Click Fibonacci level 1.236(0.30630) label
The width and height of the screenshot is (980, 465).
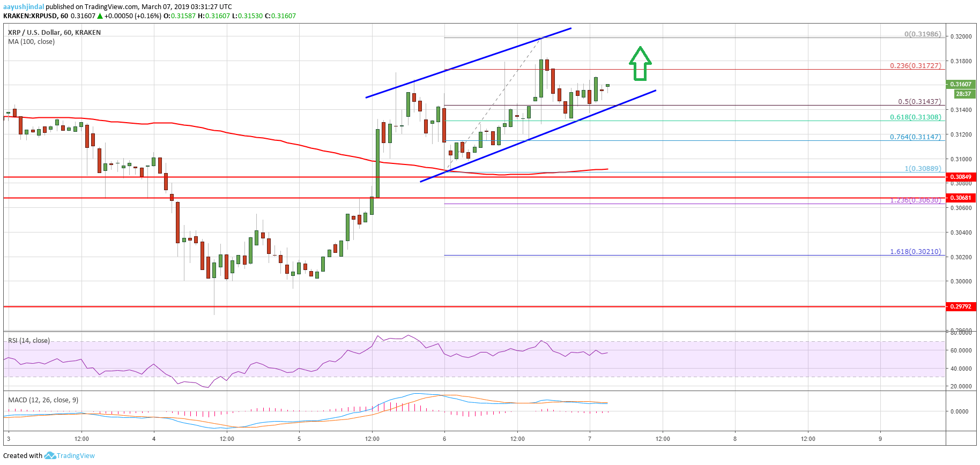[916, 200]
